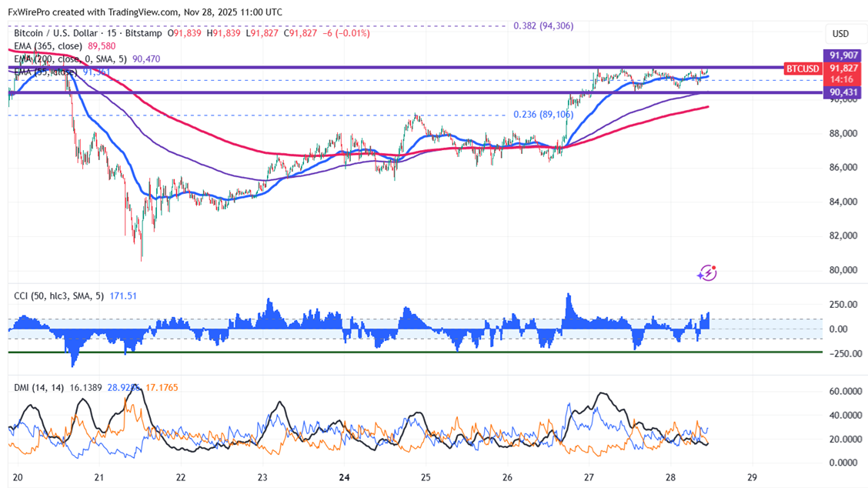
Task: Click the 88,000 price axis label
Action: tap(843, 133)
